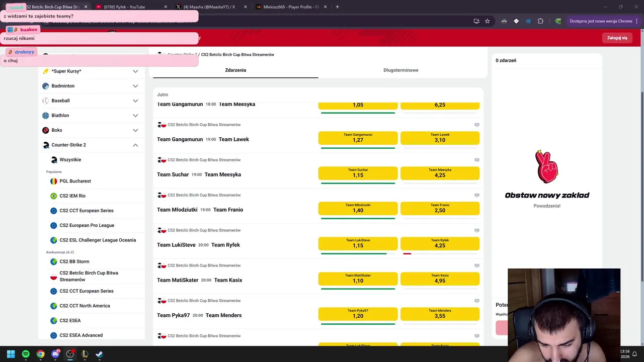
Task: Open the Chrome three-dot menu
Action: [x=637, y=21]
